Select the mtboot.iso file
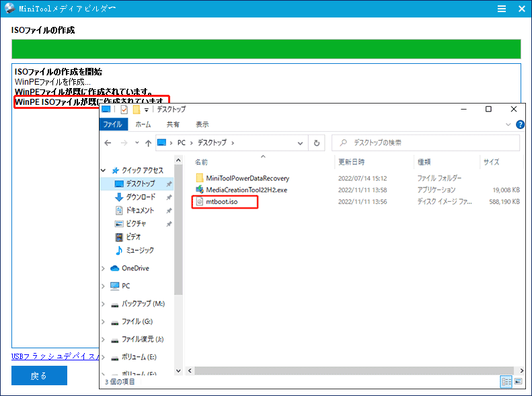The width and height of the screenshot is (532, 396). tap(221, 202)
